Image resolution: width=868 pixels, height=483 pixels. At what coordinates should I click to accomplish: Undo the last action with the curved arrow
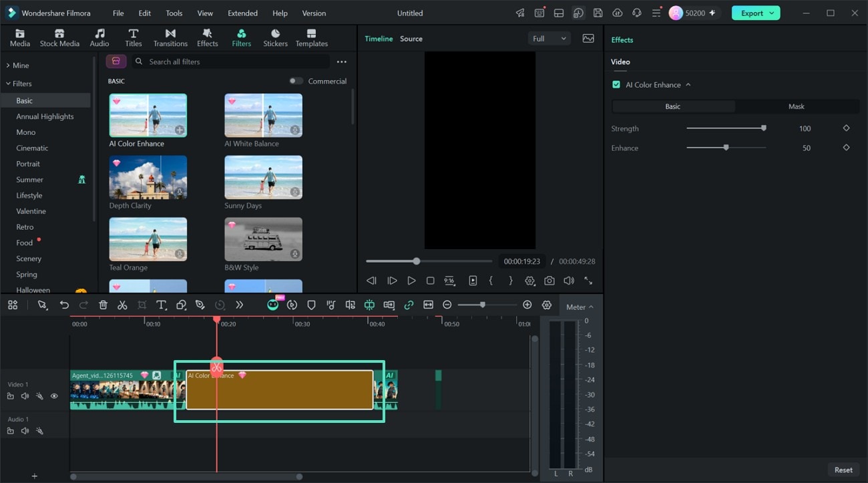[x=64, y=305]
